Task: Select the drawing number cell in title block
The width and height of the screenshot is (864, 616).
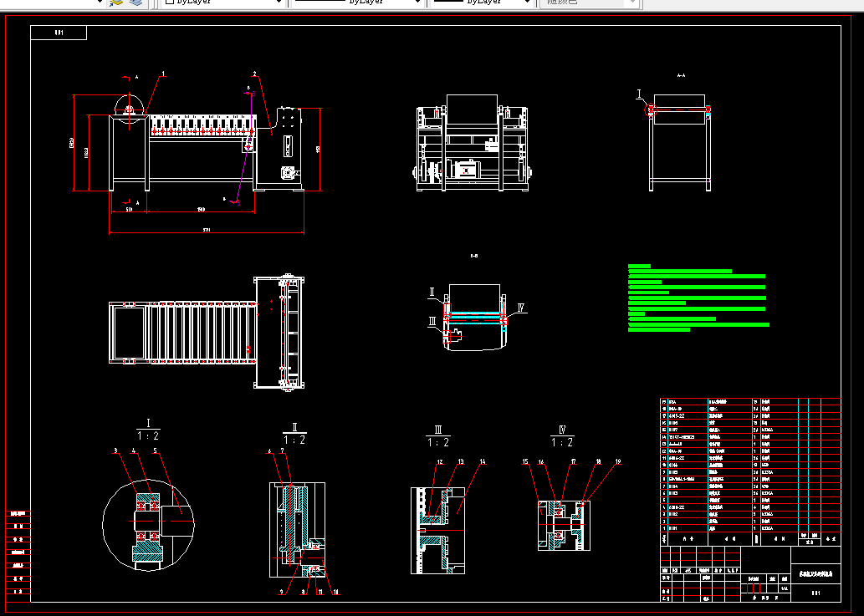Action: (x=816, y=593)
